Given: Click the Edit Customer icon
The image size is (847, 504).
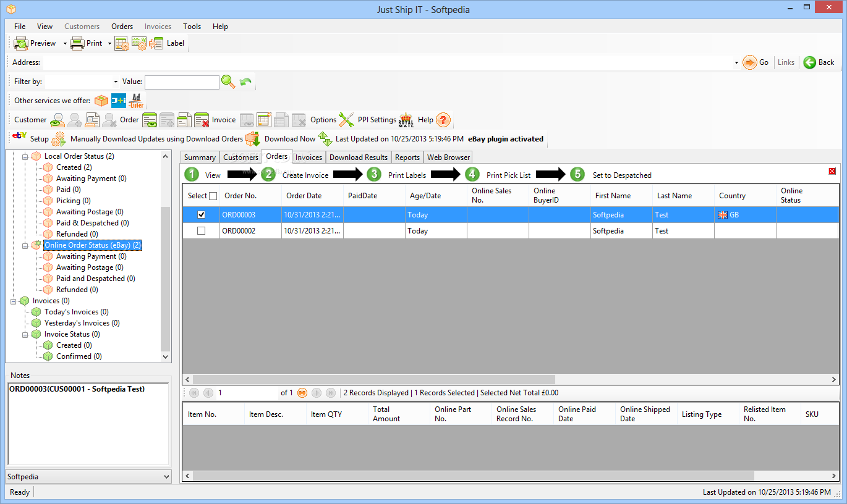Looking at the screenshot, I should coord(93,120).
